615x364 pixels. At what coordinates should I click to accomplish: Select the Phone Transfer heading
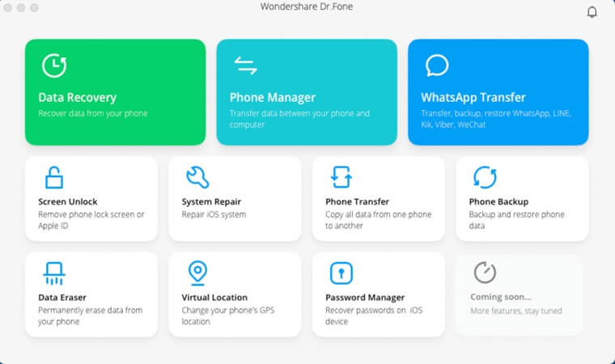point(358,201)
